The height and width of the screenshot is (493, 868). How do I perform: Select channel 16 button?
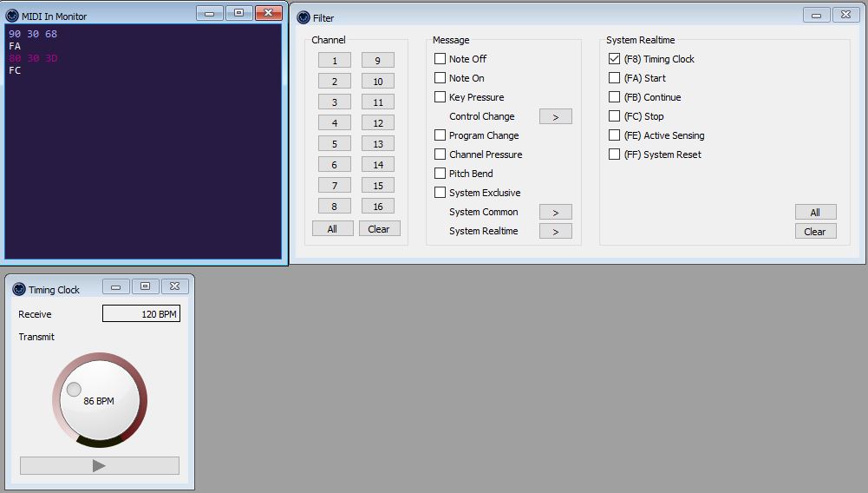tap(378, 206)
